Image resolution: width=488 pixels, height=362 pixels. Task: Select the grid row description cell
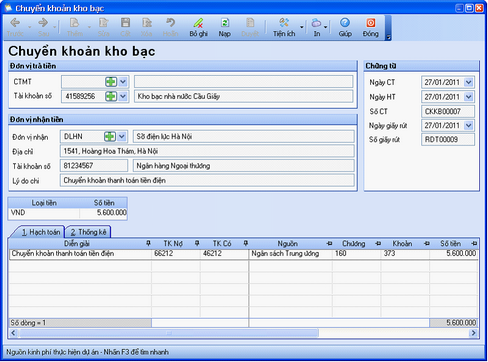80,254
